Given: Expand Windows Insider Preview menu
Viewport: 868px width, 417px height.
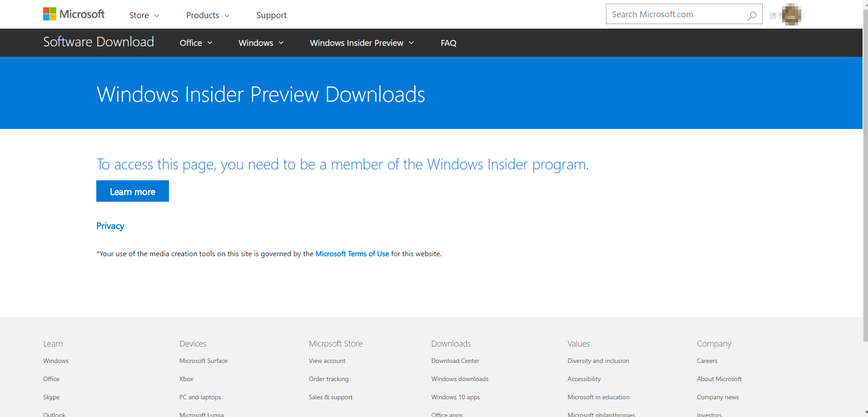Looking at the screenshot, I should point(362,43).
